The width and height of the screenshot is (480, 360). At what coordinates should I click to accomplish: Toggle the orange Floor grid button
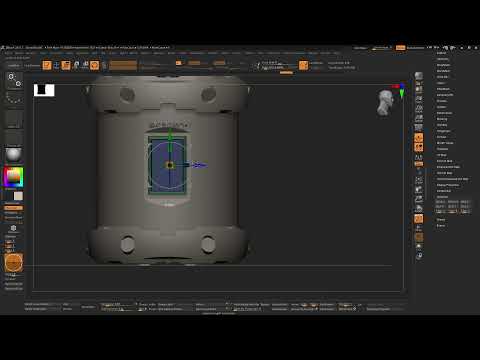[419, 147]
